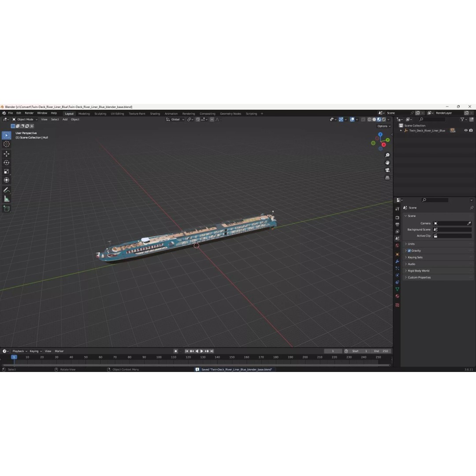The height and width of the screenshot is (476, 476).
Task: Click the pan view hand icon
Action: 387,163
